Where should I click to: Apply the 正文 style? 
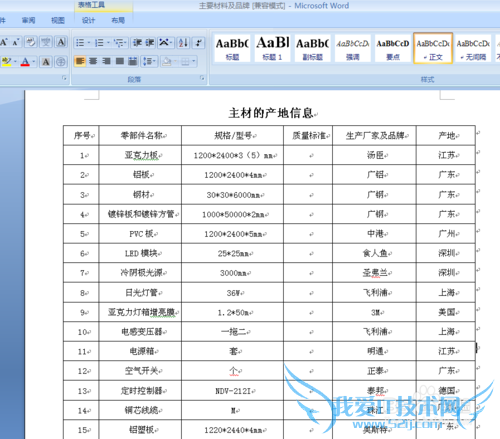[433, 49]
